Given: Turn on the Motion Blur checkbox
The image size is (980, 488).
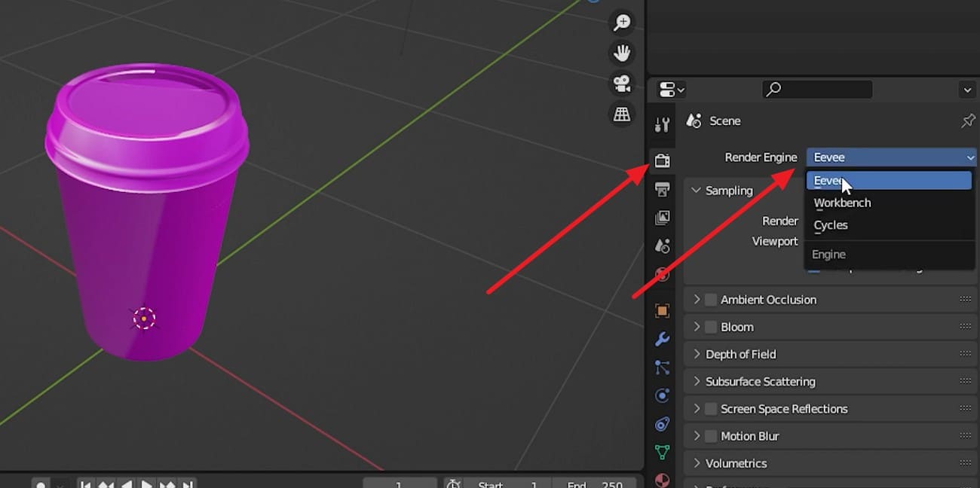Looking at the screenshot, I should 710,435.
